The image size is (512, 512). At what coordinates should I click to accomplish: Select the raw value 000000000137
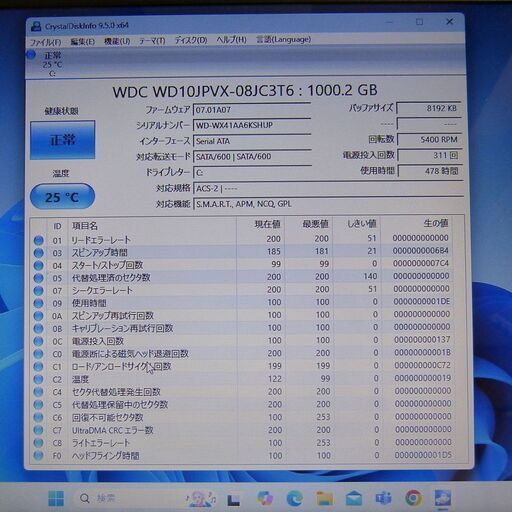(x=422, y=340)
